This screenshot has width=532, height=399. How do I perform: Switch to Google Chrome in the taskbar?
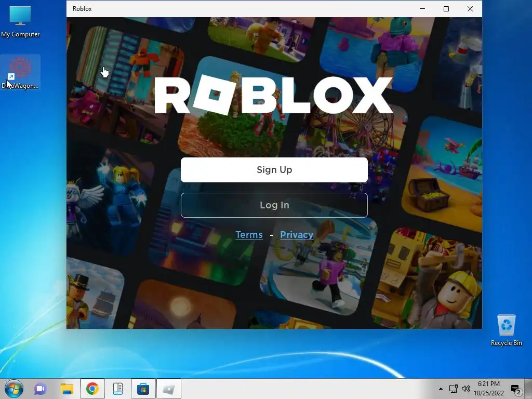pos(92,389)
